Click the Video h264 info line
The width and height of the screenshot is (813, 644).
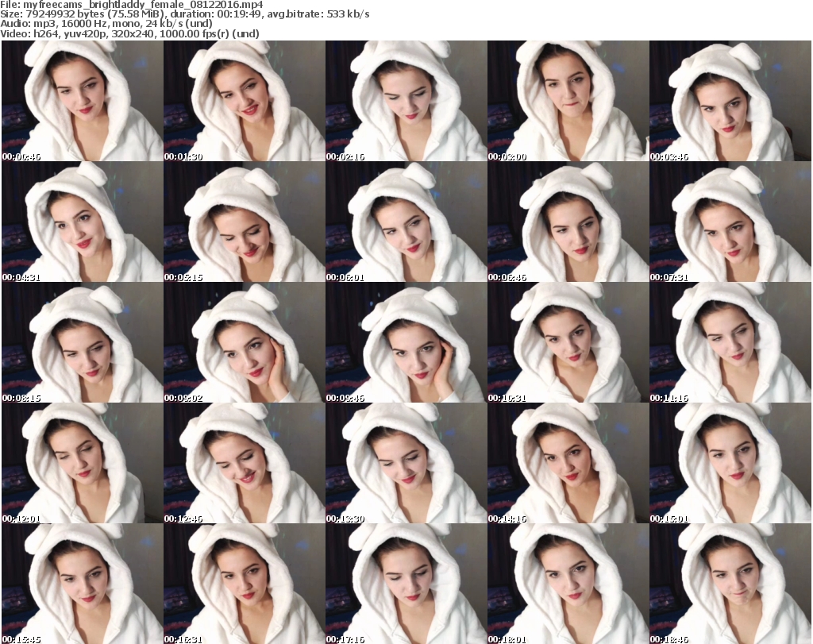(x=129, y=33)
